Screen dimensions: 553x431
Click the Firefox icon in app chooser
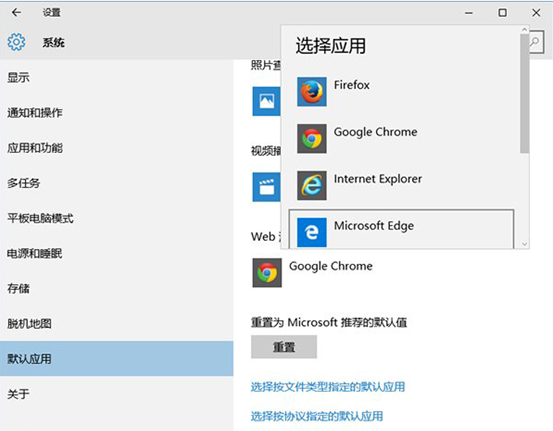click(311, 92)
